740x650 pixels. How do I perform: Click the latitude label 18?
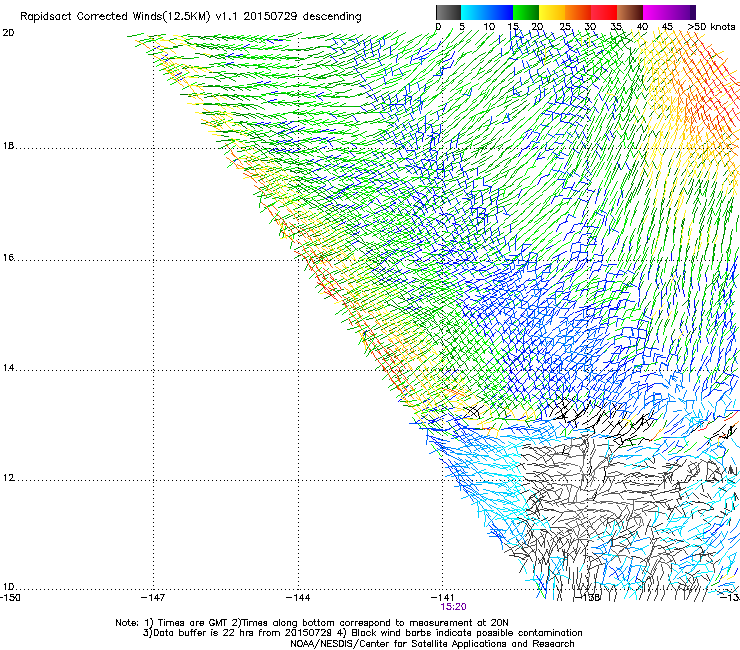(x=8, y=146)
